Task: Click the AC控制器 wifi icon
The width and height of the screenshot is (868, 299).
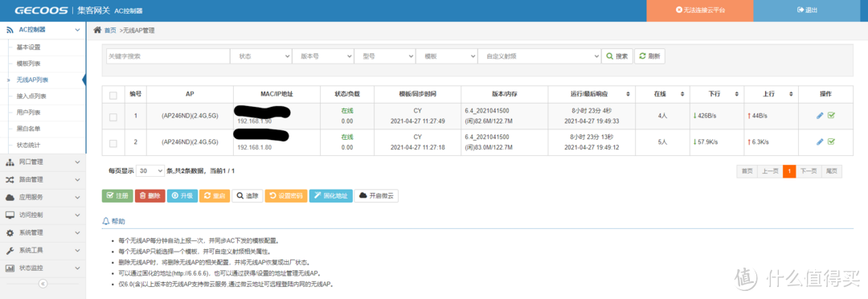Action: pyautogui.click(x=10, y=30)
